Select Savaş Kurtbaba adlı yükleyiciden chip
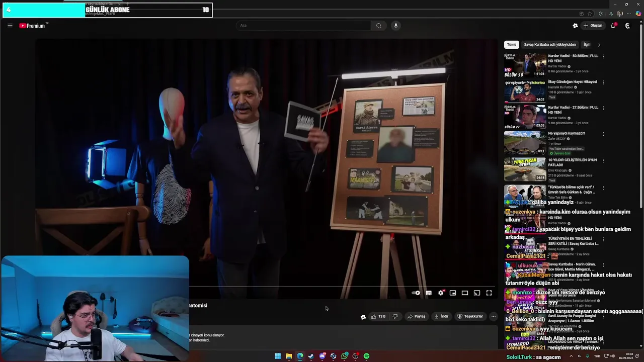The width and height of the screenshot is (644, 362). pos(550,45)
